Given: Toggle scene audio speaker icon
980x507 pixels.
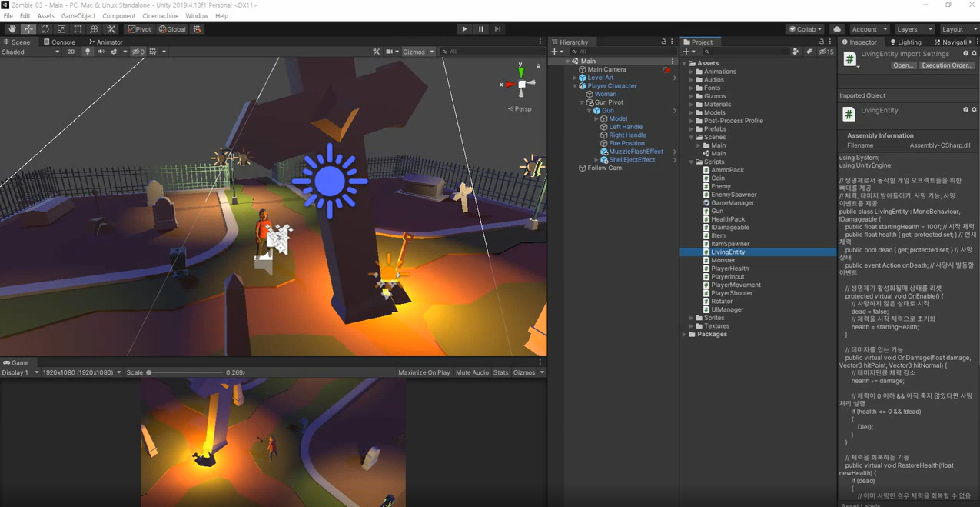Looking at the screenshot, I should click(101, 52).
